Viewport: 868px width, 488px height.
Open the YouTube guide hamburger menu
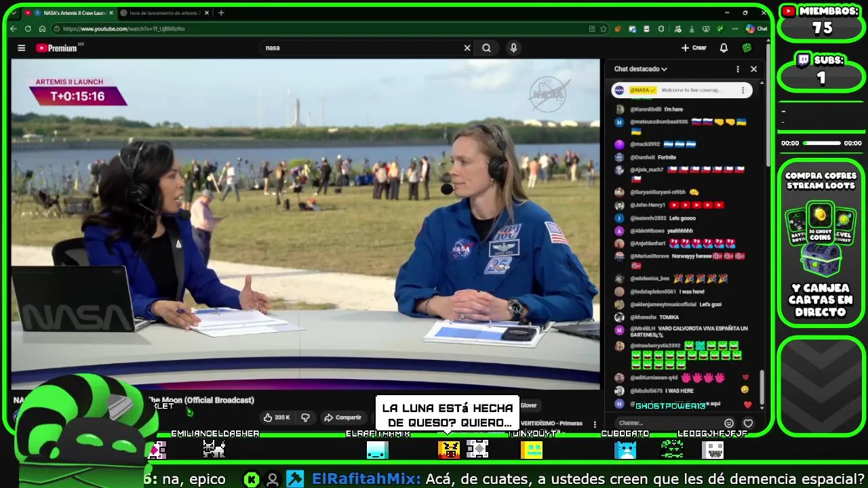point(21,48)
